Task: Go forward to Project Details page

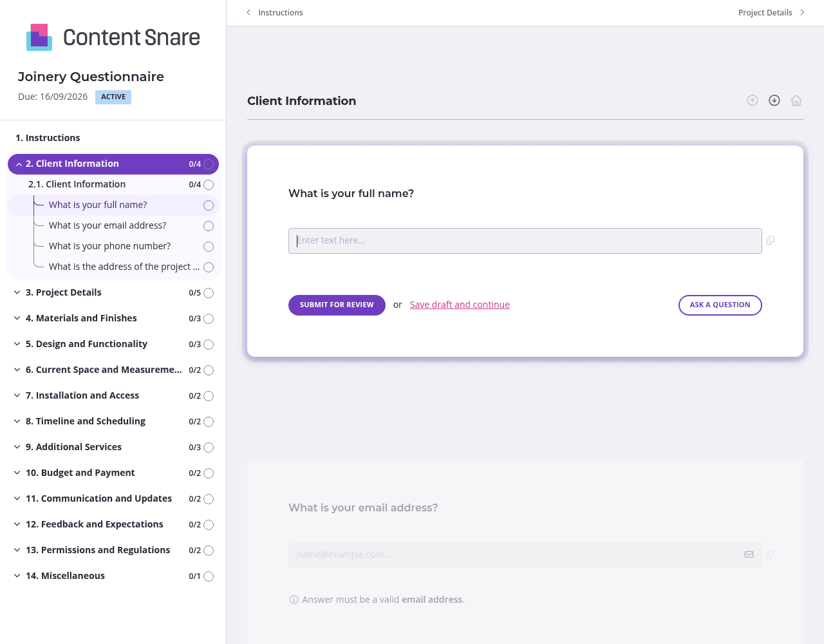Action: pyautogui.click(x=771, y=12)
